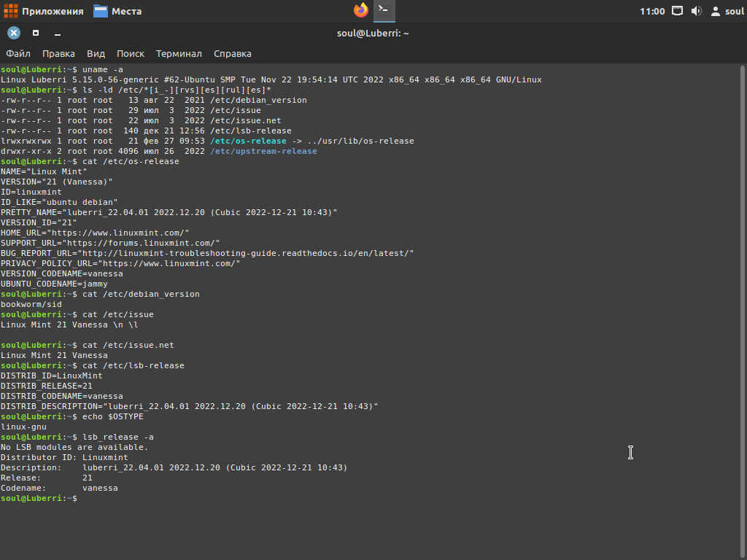The height and width of the screenshot is (560, 747).
Task: Open the Места places menu
Action: [x=117, y=11]
